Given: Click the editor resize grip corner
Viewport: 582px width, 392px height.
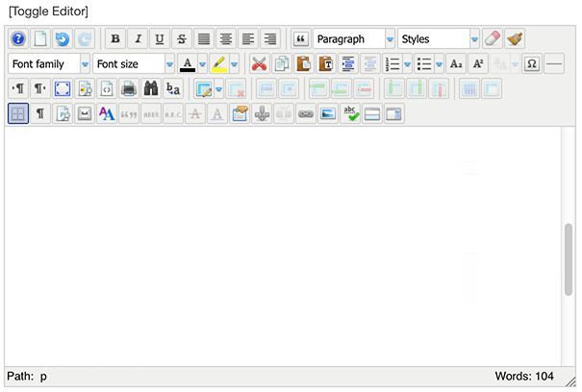Looking at the screenshot, I should 571,381.
